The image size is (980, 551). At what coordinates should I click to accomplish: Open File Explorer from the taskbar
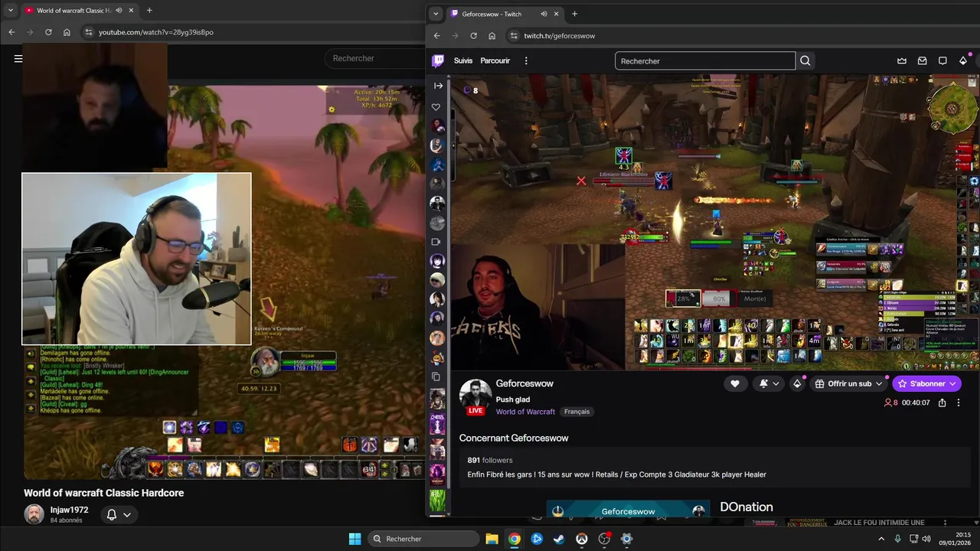492,539
